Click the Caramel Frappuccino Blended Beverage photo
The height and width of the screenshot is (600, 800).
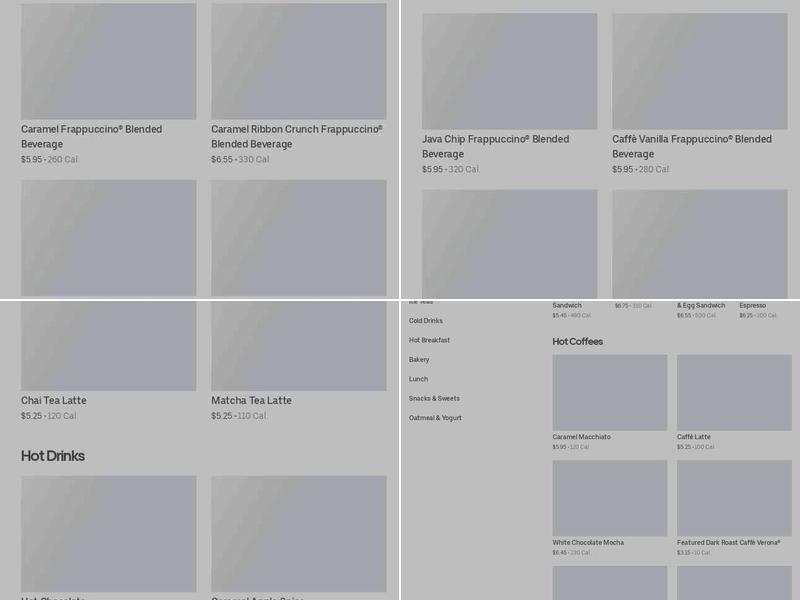(109, 61)
